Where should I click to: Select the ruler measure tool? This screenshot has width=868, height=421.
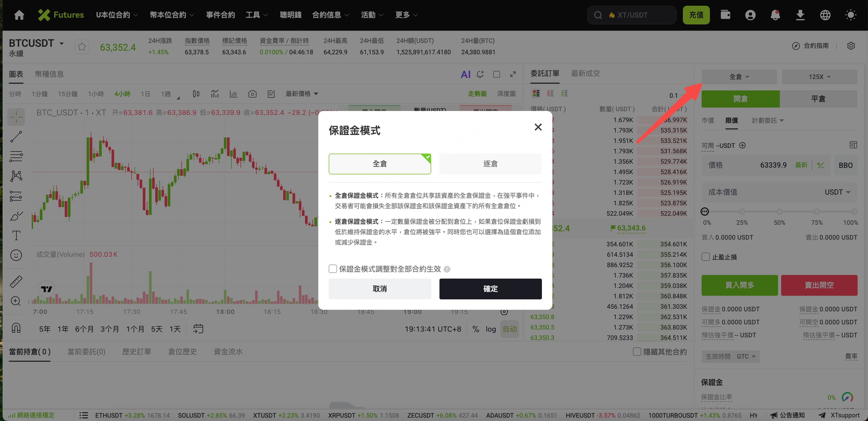tap(16, 281)
